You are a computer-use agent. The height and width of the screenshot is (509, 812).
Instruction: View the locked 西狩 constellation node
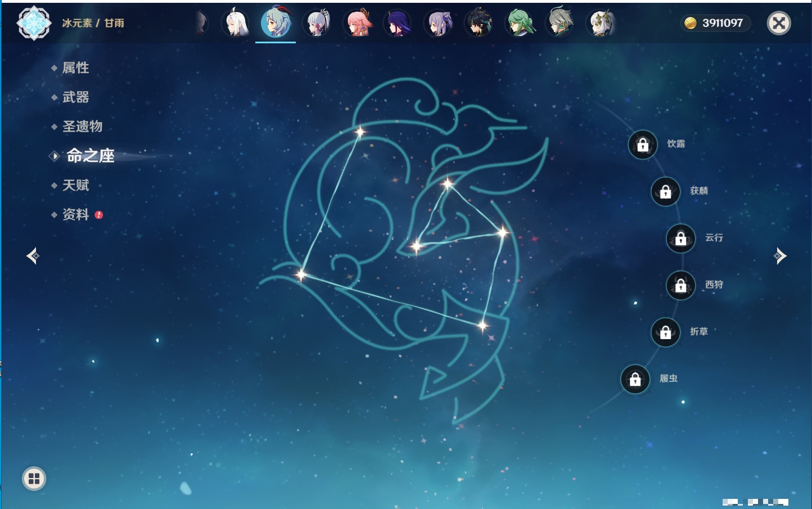pyautogui.click(x=681, y=286)
